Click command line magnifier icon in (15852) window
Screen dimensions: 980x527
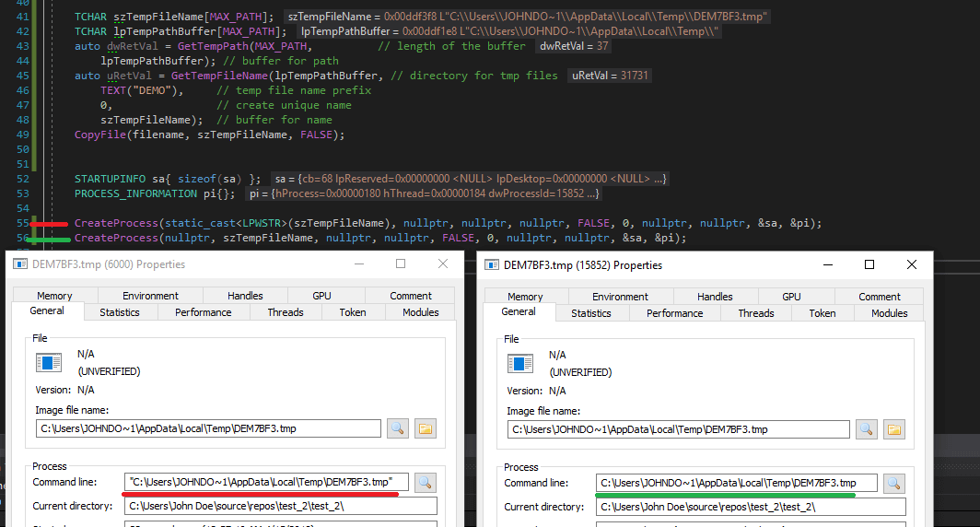893,484
